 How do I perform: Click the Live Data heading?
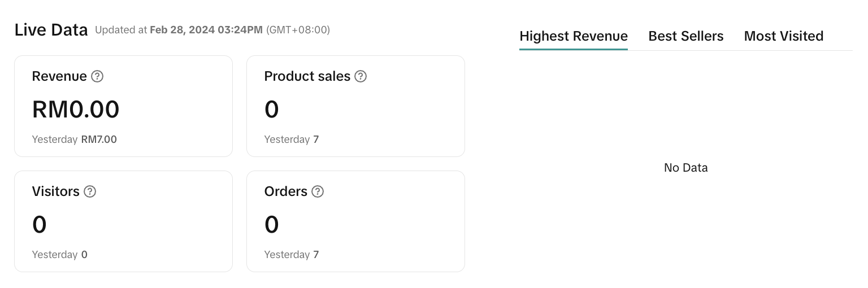51,30
